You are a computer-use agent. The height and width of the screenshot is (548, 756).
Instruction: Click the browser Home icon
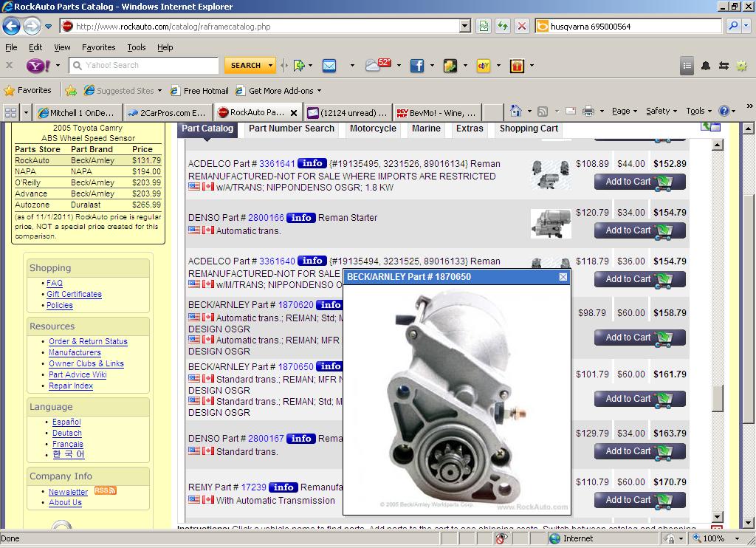pos(516,112)
